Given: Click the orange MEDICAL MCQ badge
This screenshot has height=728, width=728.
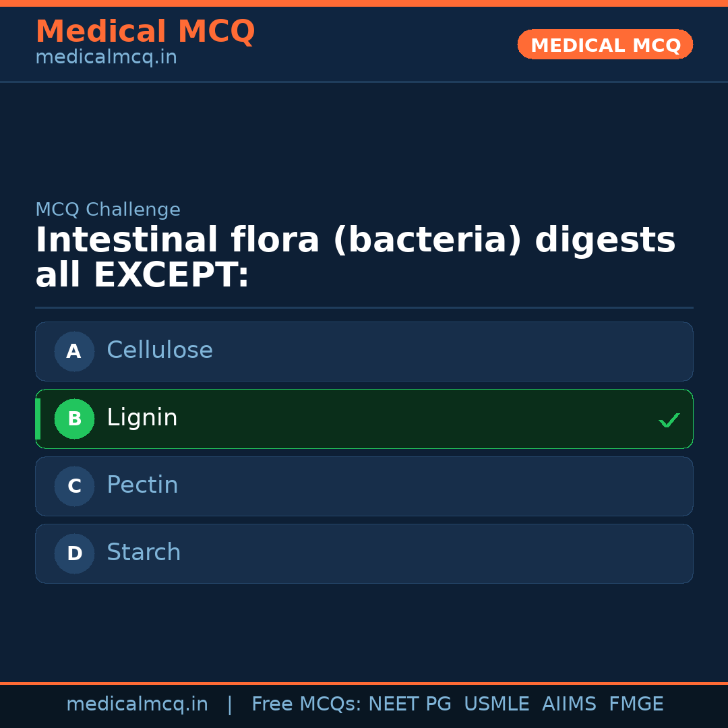Looking at the screenshot, I should click(605, 44).
